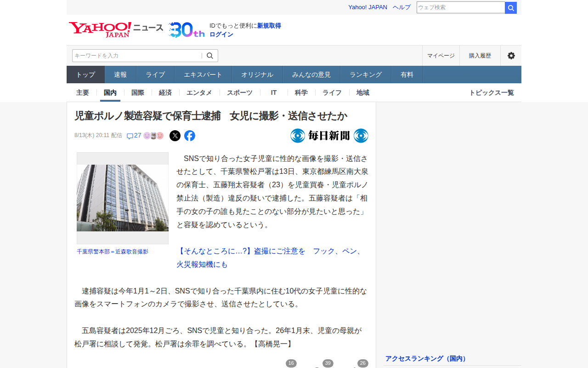Open 購入履歴
This screenshot has width=588, height=368.
tap(480, 56)
